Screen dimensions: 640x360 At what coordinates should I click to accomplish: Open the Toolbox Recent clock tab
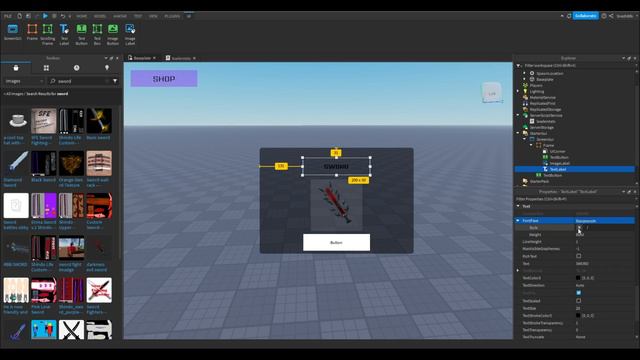point(76,68)
